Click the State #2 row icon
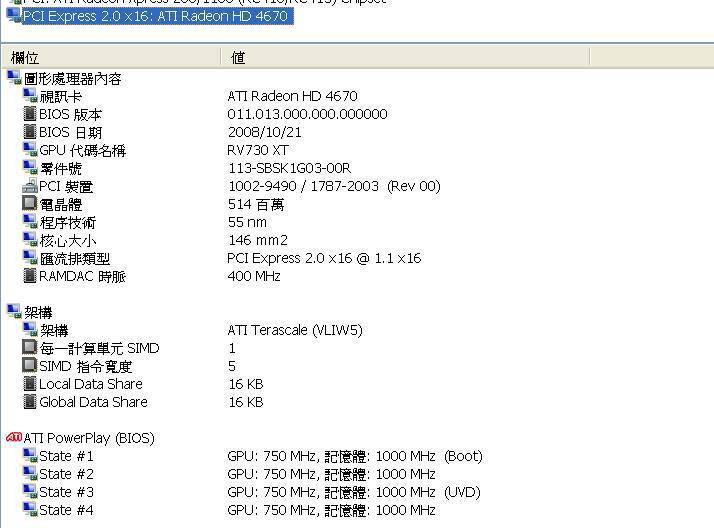 [x=30, y=473]
